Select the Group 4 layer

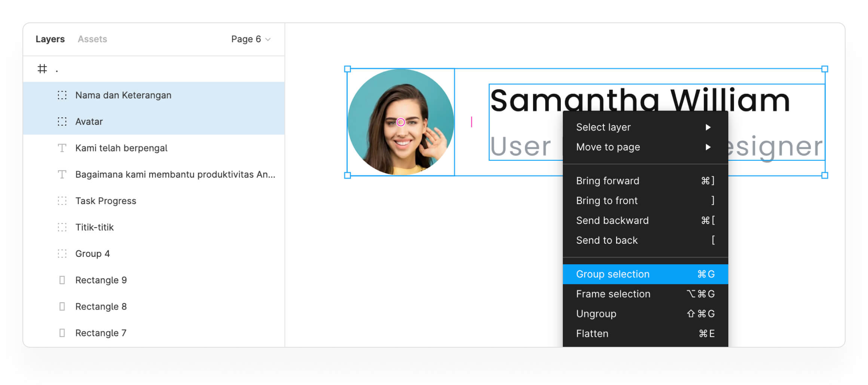coord(92,254)
